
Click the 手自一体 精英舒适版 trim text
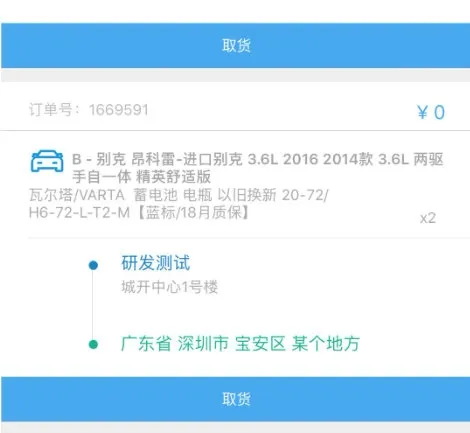142,177
